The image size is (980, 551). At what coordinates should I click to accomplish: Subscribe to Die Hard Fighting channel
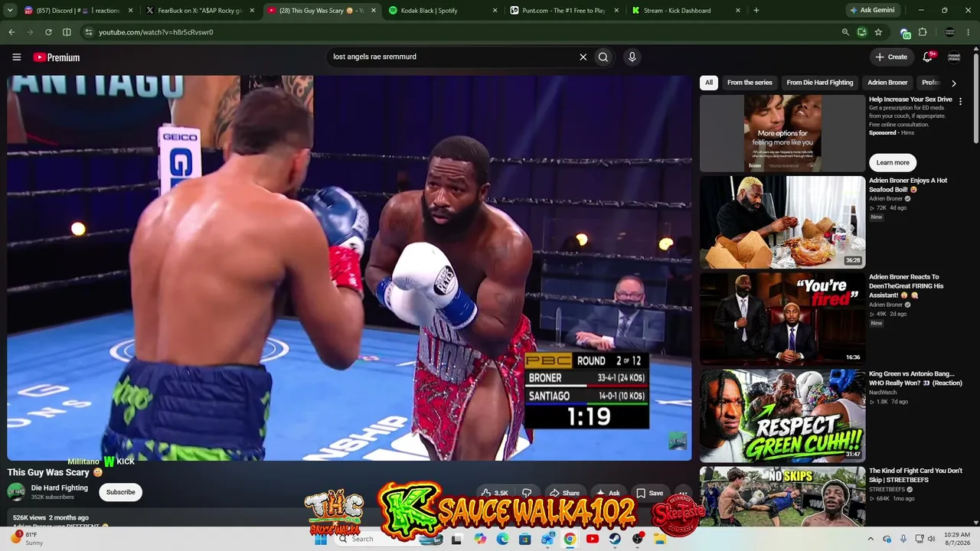coord(120,492)
